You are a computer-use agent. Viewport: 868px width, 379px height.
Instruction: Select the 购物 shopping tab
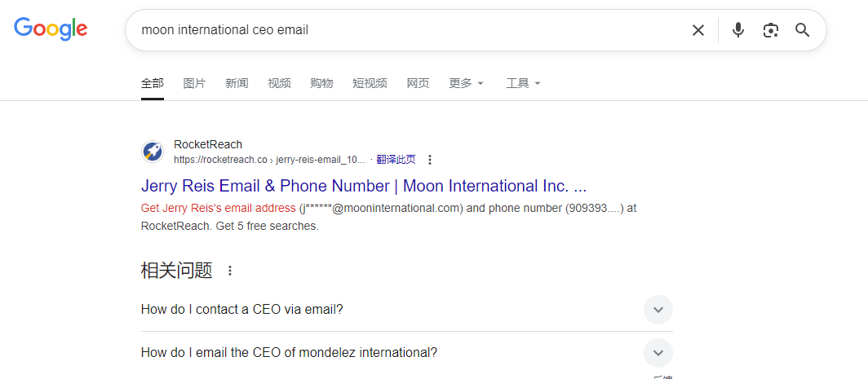click(321, 84)
